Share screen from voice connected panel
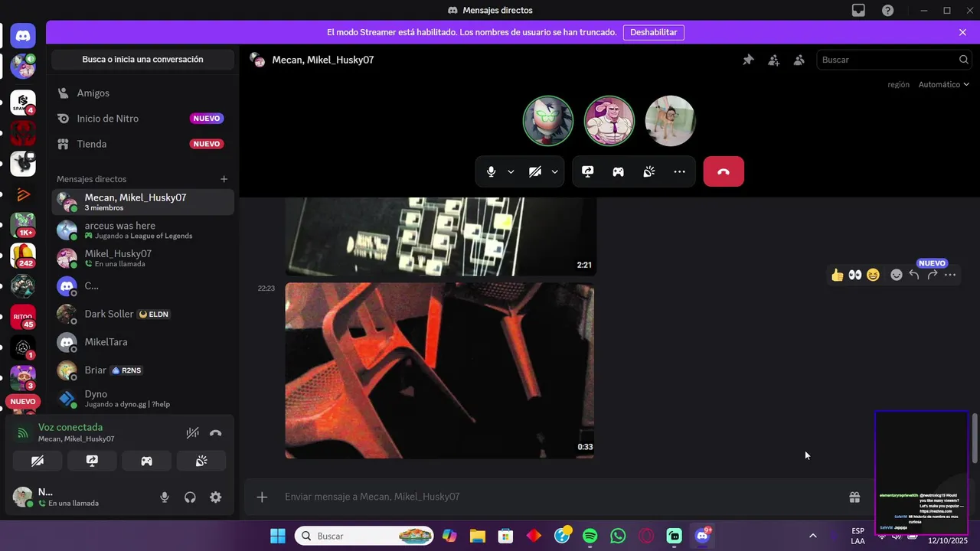The width and height of the screenshot is (980, 551). pyautogui.click(x=92, y=461)
